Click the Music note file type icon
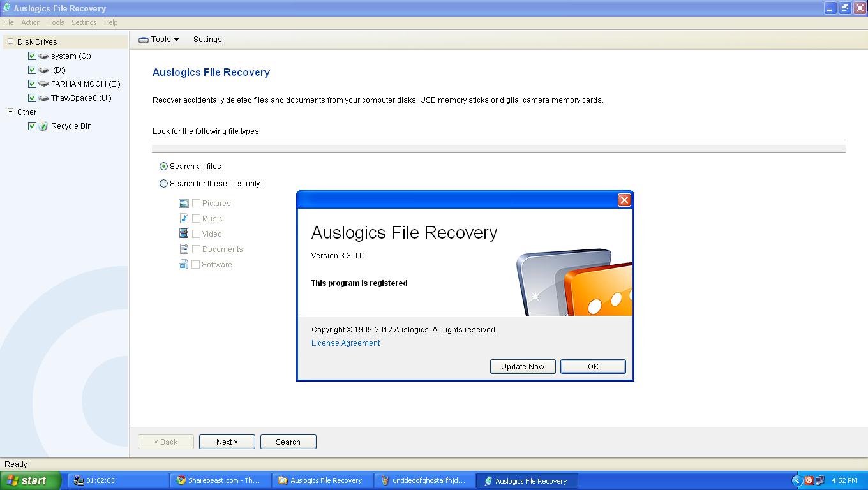The width and height of the screenshot is (868, 490). pos(184,219)
